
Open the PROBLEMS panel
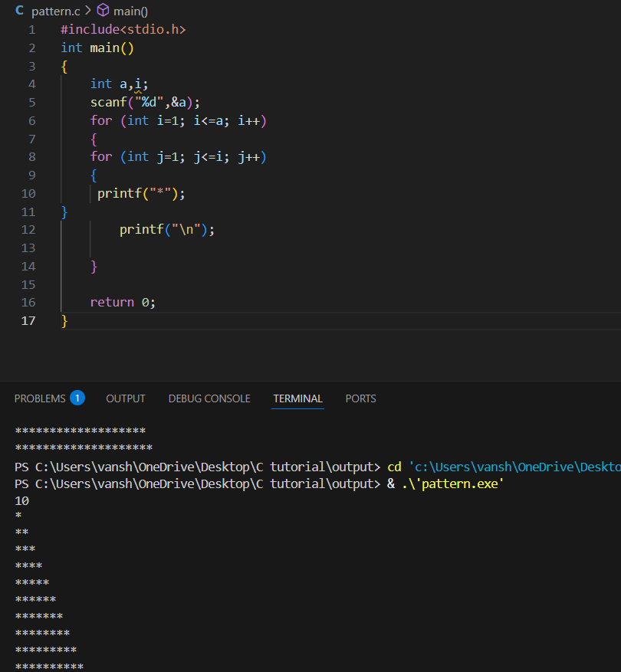pos(39,398)
